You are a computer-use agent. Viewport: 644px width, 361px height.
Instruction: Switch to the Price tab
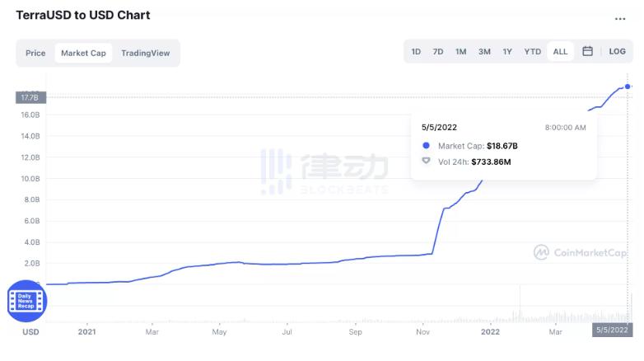tap(35, 53)
